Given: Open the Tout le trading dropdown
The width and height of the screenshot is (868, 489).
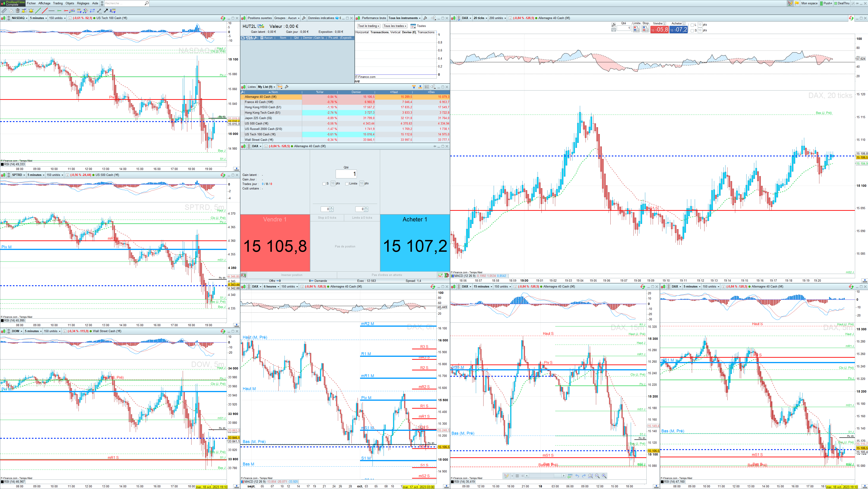Looking at the screenshot, I should pyautogui.click(x=369, y=26).
